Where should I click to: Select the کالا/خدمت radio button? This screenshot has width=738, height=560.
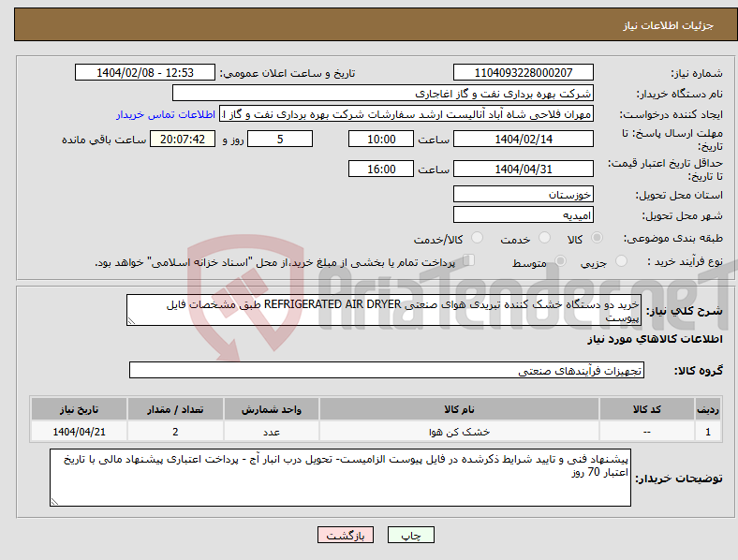[x=478, y=238]
